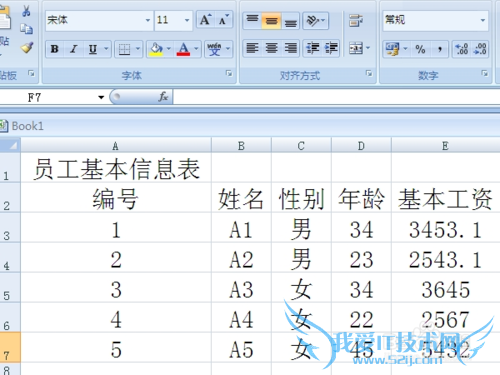Viewport: 500px width, 375px height.
Task: Apply accounting currency format icon
Action: [x=393, y=49]
